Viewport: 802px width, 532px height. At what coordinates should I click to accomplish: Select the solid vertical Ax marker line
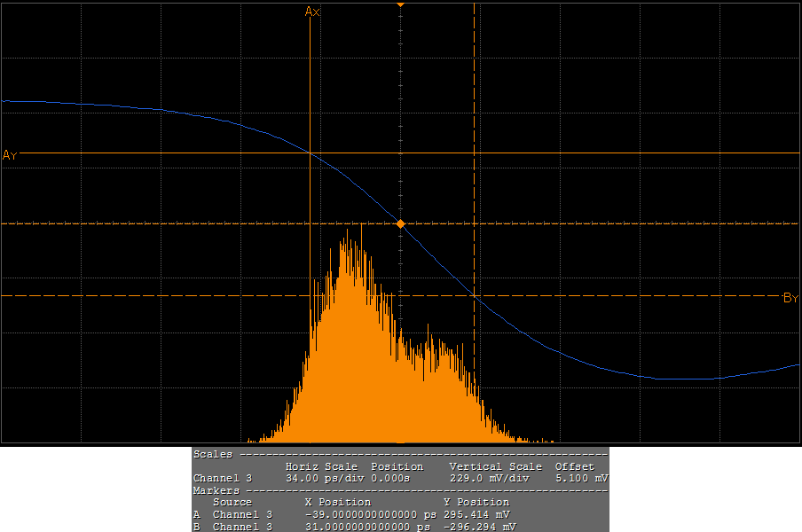(309, 89)
